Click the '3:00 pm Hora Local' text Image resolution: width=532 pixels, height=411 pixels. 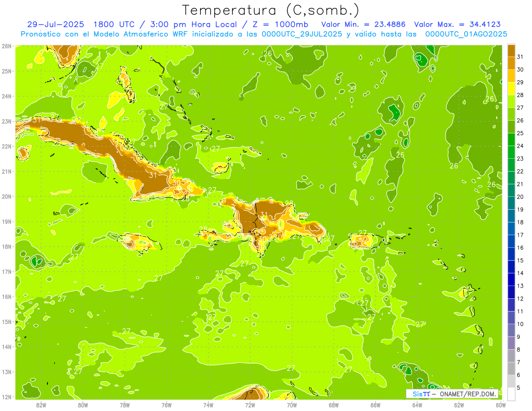[193, 24]
